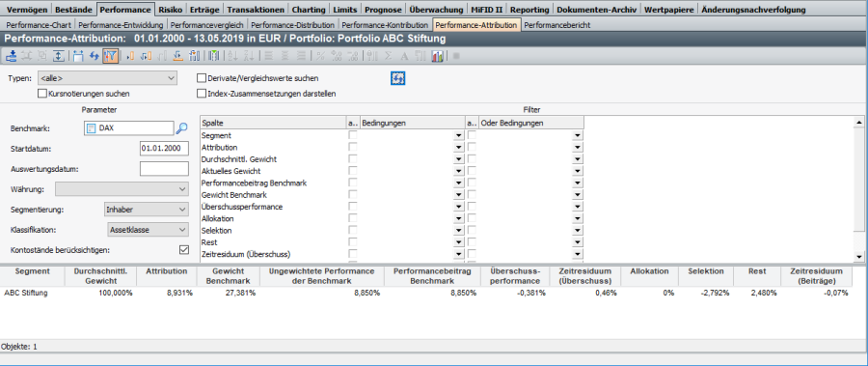The width and height of the screenshot is (868, 366).
Task: Toggle the highlighted filter funnel toolbar icon
Action: click(x=110, y=55)
